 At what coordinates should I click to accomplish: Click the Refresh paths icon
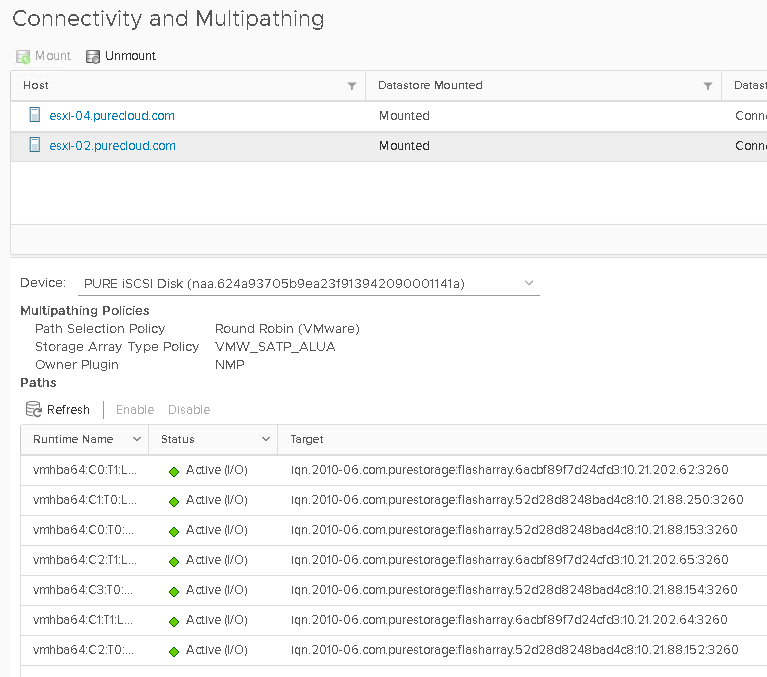33,409
